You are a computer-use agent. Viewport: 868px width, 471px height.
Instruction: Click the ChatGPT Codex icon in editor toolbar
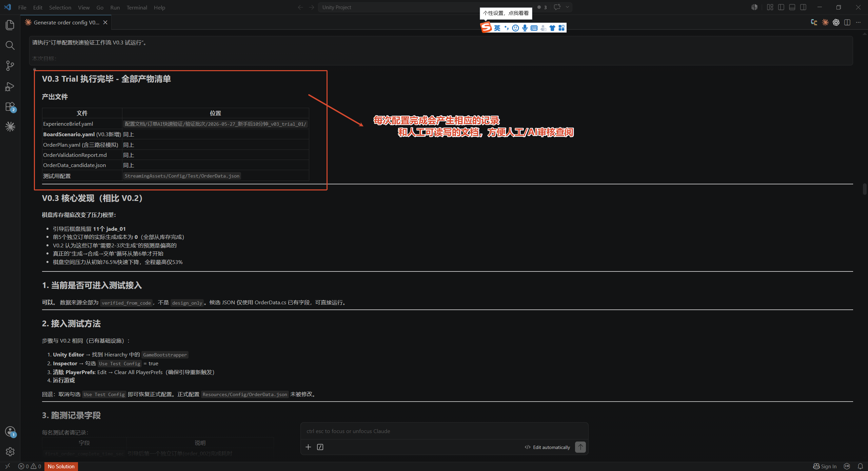tap(836, 22)
